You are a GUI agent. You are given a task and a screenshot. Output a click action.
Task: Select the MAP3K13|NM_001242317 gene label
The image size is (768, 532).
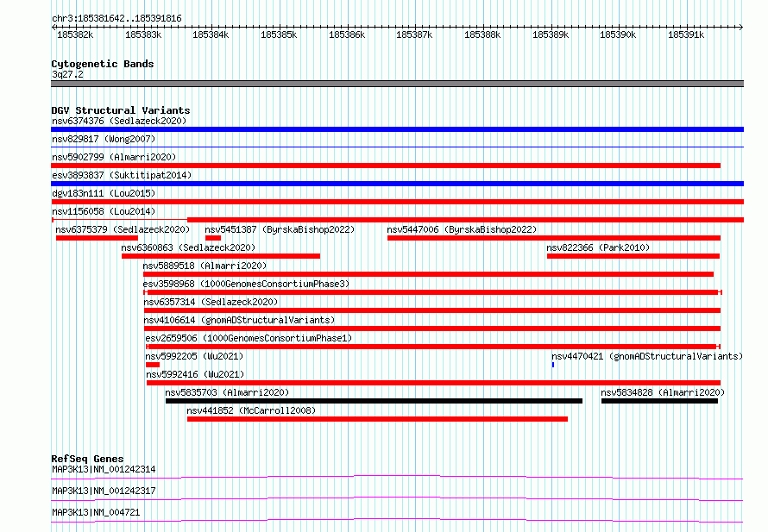(x=104, y=491)
